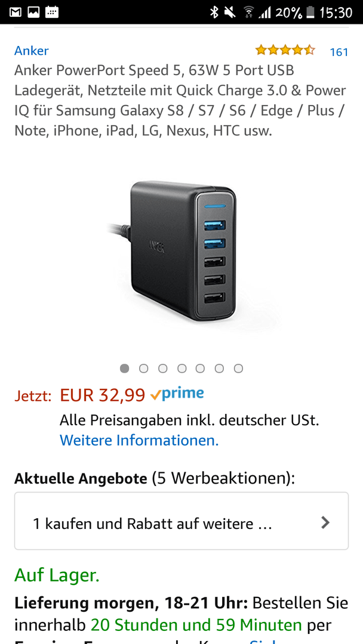Viewport: 363px width, 644px height.
Task: Select the last image pagination dot
Action: tap(238, 369)
